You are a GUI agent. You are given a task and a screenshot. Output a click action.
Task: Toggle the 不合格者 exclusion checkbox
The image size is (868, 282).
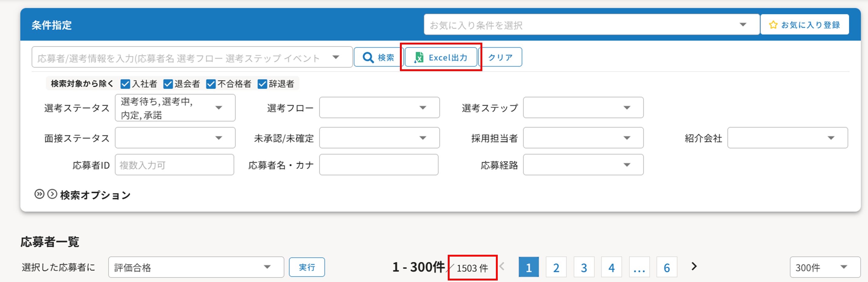211,84
